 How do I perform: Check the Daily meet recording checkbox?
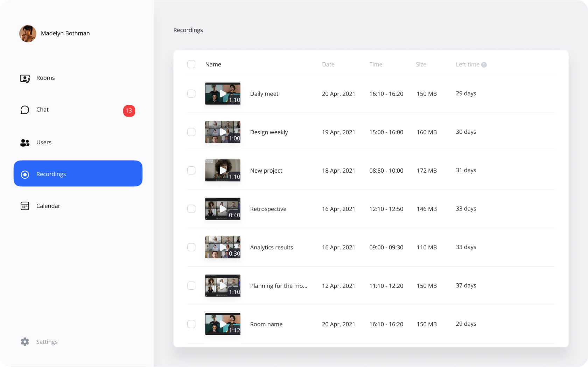point(191,94)
